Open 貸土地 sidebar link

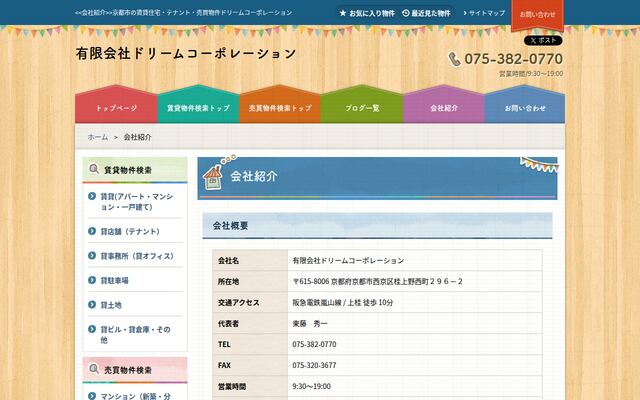(111, 305)
